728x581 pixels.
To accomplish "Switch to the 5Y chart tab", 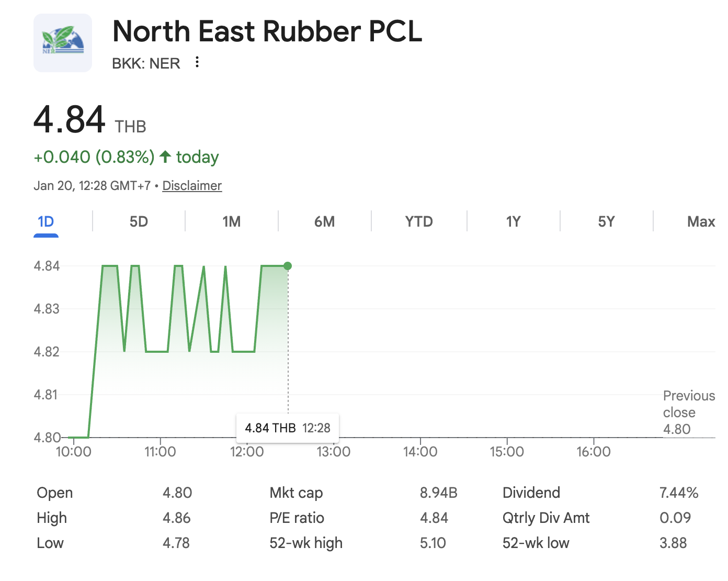I will click(606, 221).
